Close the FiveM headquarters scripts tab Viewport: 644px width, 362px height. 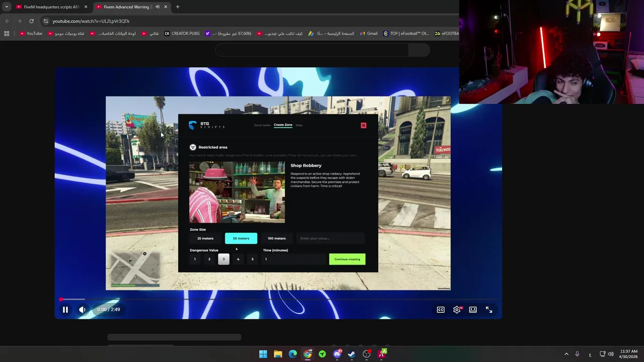(x=86, y=7)
